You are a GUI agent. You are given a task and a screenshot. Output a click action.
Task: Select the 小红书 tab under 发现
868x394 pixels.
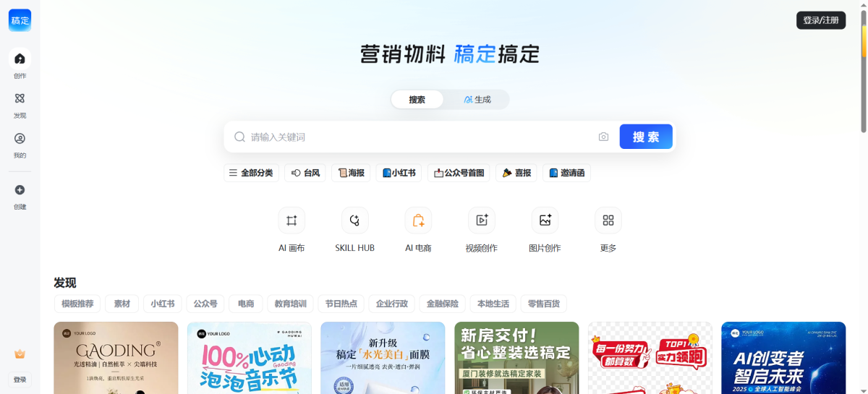click(163, 304)
